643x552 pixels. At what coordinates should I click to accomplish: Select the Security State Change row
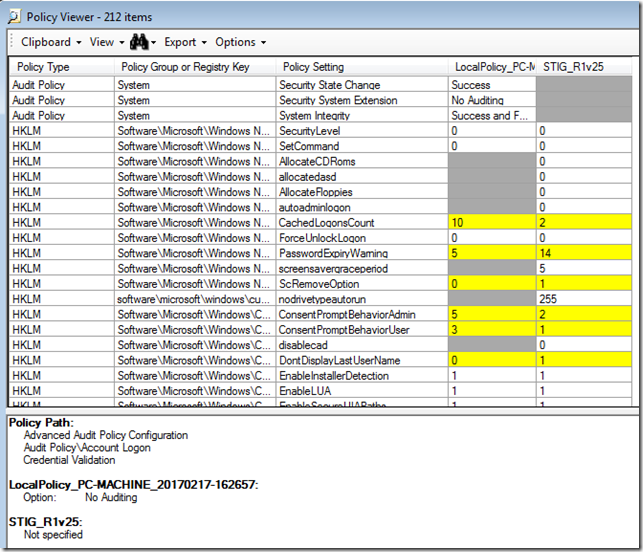pyautogui.click(x=320, y=85)
